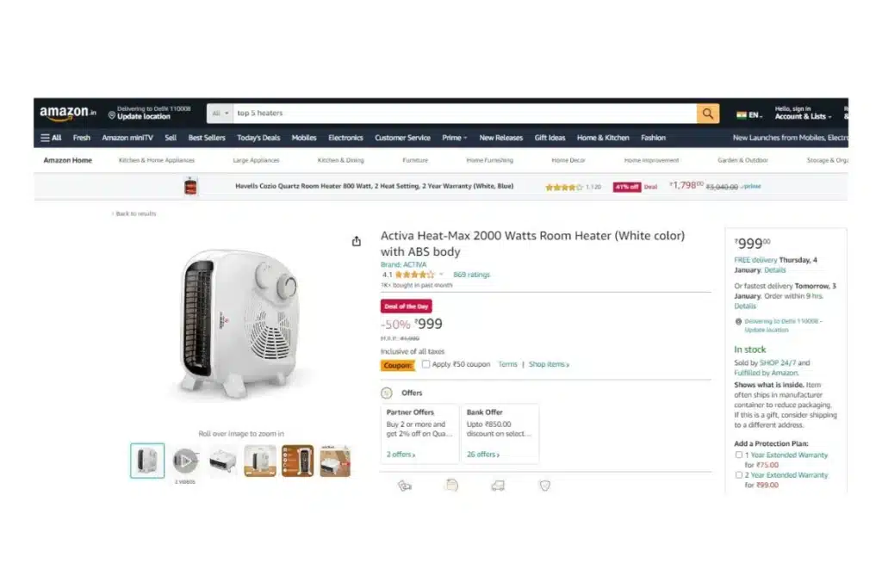
Task: Tick the Apply ₹50 coupon checkbox
Action: point(425,364)
